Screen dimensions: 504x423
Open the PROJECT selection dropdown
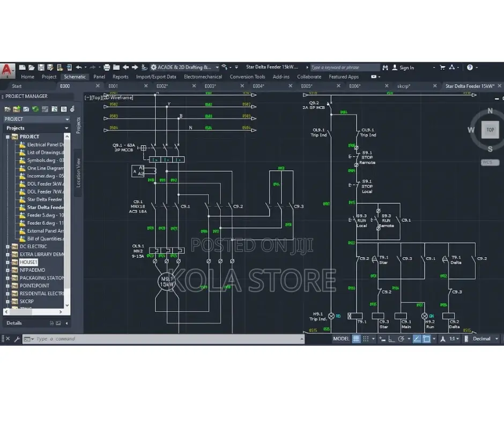tap(36, 119)
